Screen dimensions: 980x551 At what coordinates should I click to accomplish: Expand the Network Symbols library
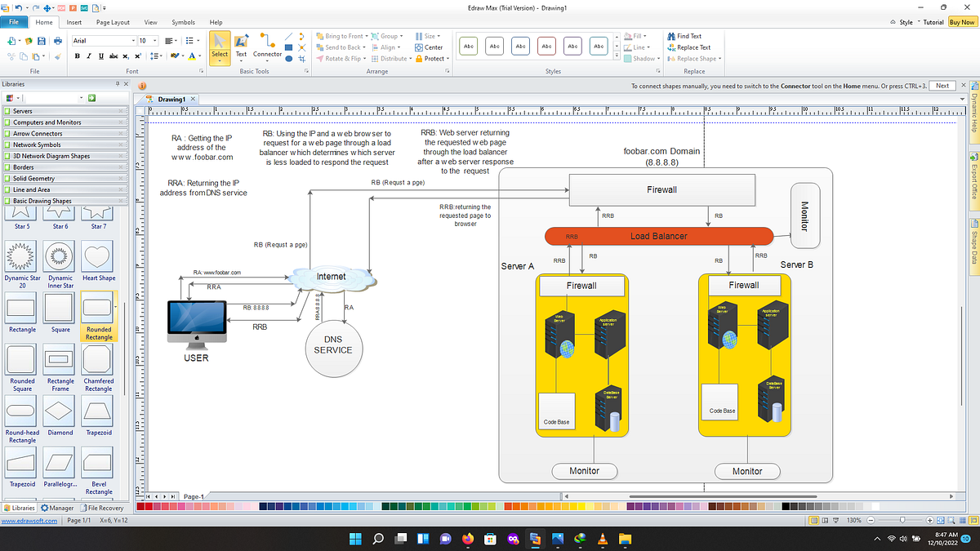pos(64,144)
